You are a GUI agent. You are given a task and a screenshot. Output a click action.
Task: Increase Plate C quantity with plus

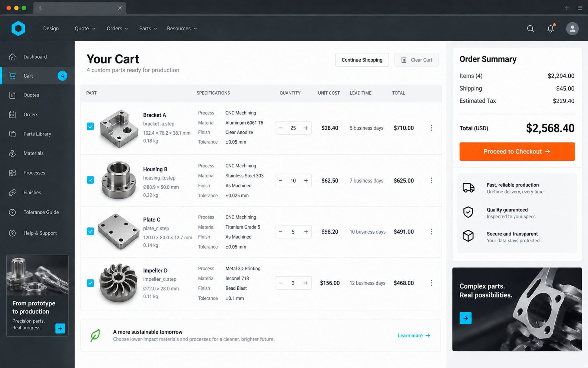(x=306, y=232)
